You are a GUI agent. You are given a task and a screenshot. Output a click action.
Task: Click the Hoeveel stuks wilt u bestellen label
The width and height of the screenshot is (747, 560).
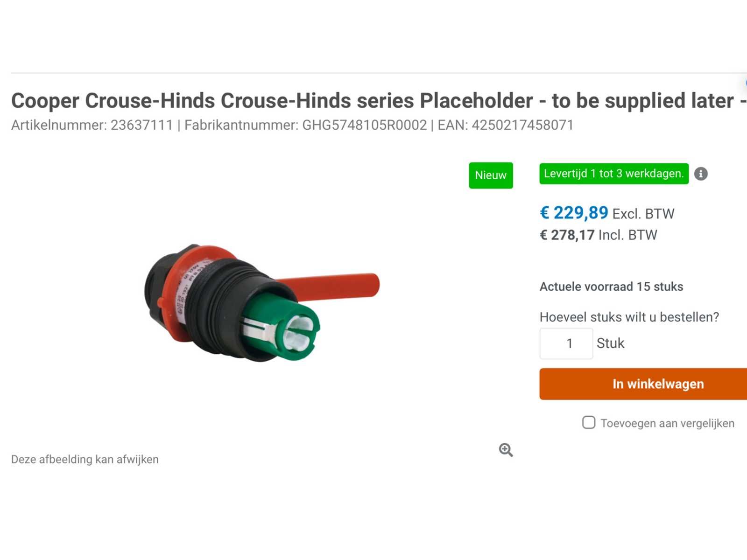[629, 317]
